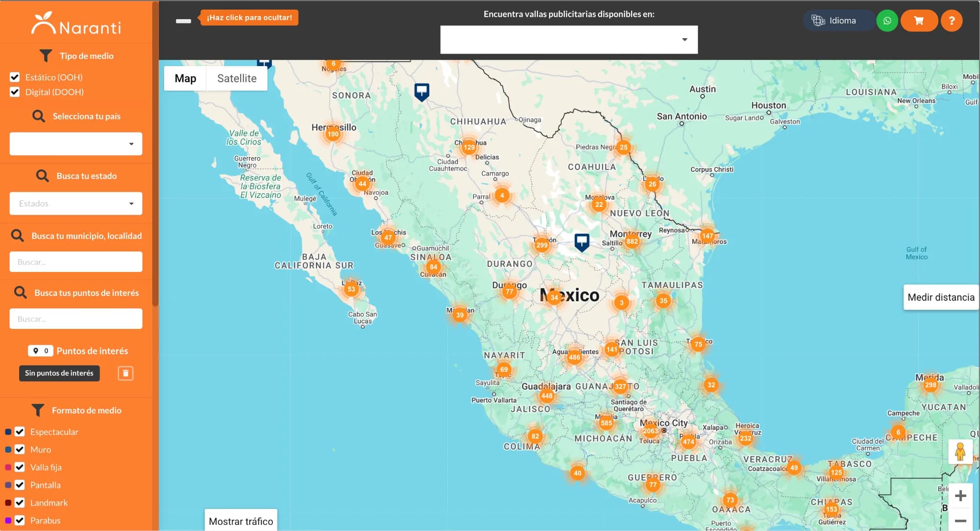Switch to the Satellite map view
This screenshot has width=980, height=531.
click(236, 78)
